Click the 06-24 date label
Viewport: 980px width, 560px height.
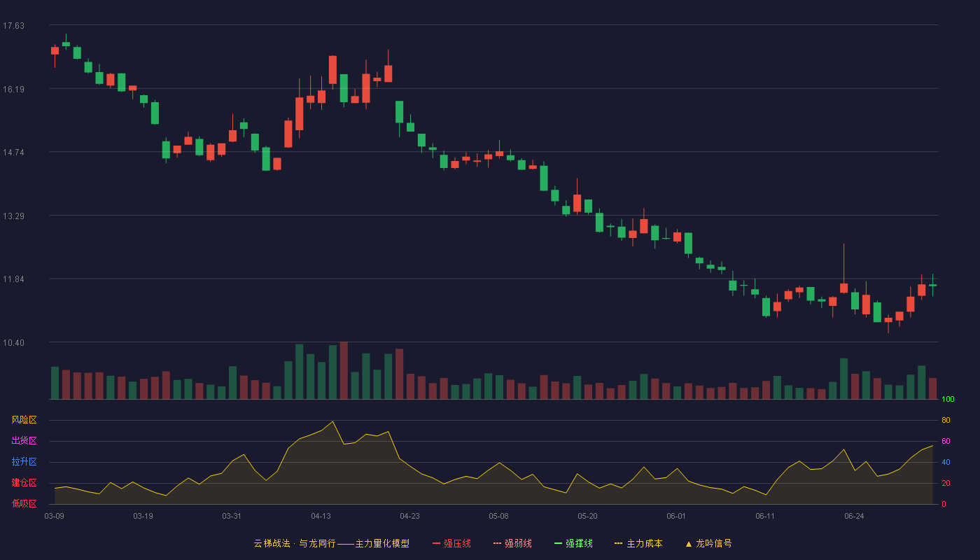tap(854, 516)
